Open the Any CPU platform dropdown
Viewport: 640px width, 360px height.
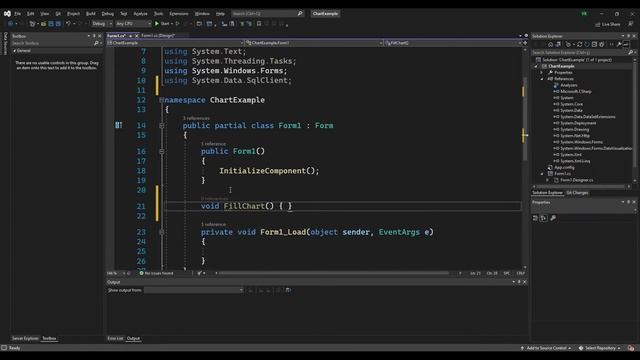[133, 24]
